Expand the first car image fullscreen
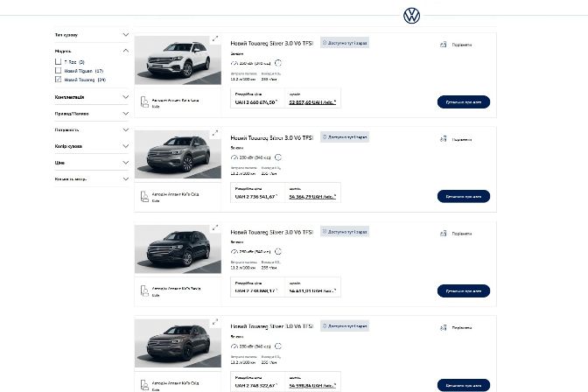Image resolution: width=588 pixels, height=392 pixels. (x=215, y=38)
